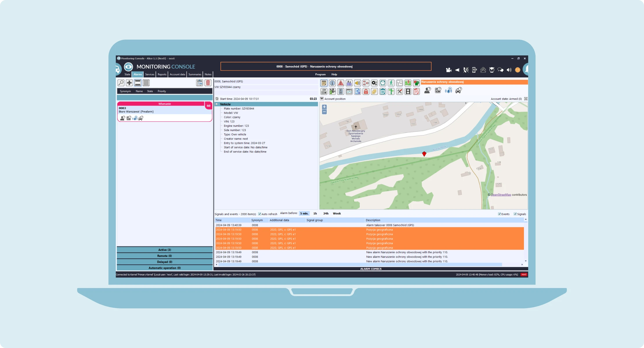The height and width of the screenshot is (348, 644).
Task: Open the red warning triangle icon
Action: point(341,83)
